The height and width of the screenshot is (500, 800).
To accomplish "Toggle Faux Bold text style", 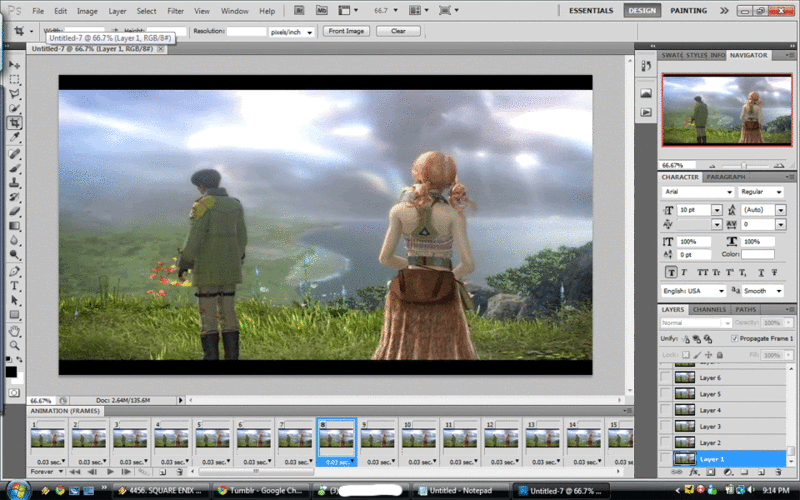I will (671, 272).
